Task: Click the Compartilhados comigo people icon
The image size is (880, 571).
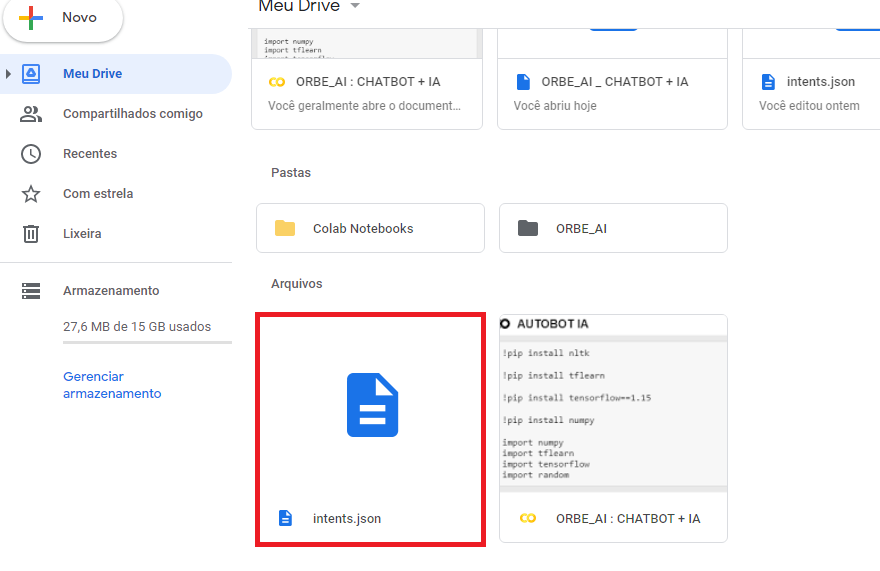Action: pyautogui.click(x=31, y=114)
